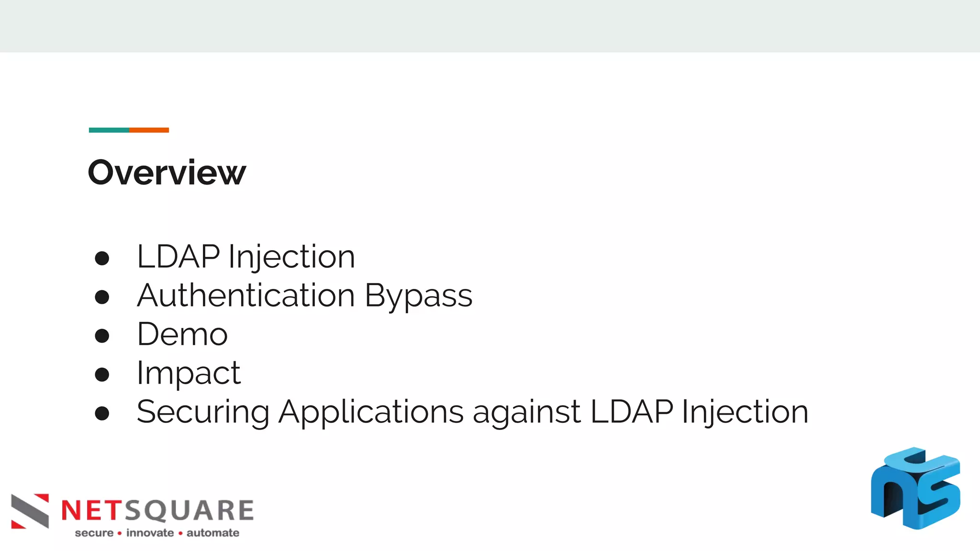Select the Overview slide title
The width and height of the screenshot is (980, 551).
(167, 172)
